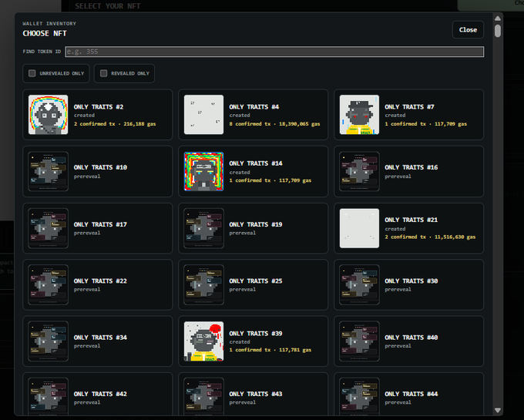Click the gas transaction text on #7
The height and width of the screenshot is (420, 524).
point(425,124)
